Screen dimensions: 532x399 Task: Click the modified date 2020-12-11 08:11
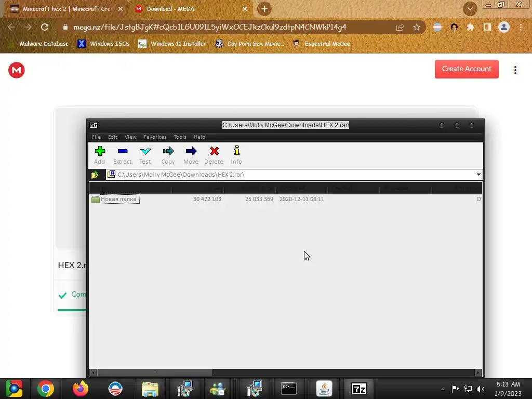point(302,199)
